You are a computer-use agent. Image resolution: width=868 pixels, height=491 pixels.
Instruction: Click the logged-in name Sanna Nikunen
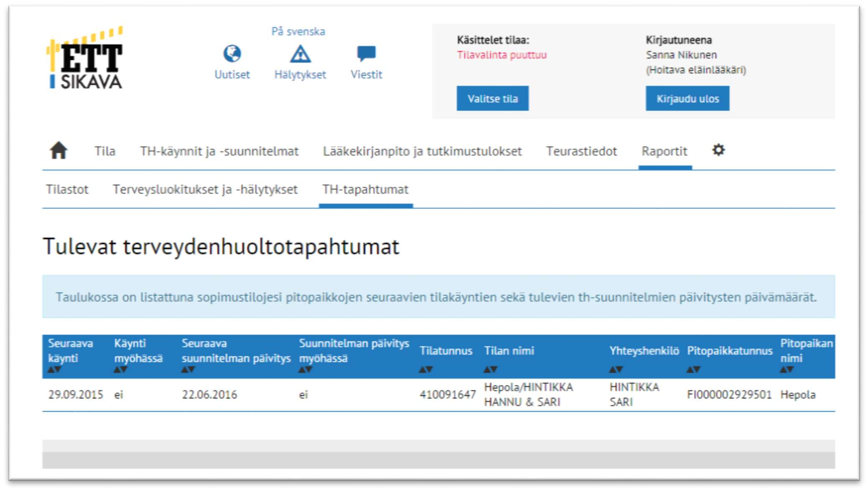click(x=681, y=55)
